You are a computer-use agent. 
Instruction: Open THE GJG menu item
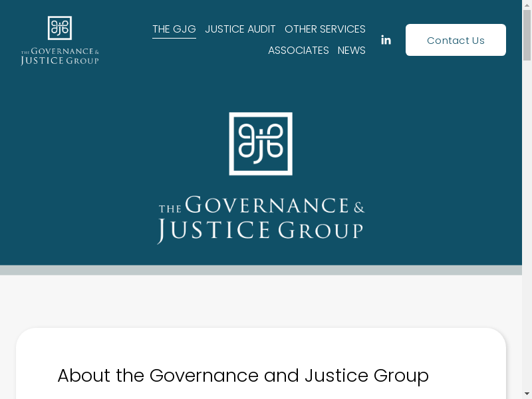pos(174,29)
